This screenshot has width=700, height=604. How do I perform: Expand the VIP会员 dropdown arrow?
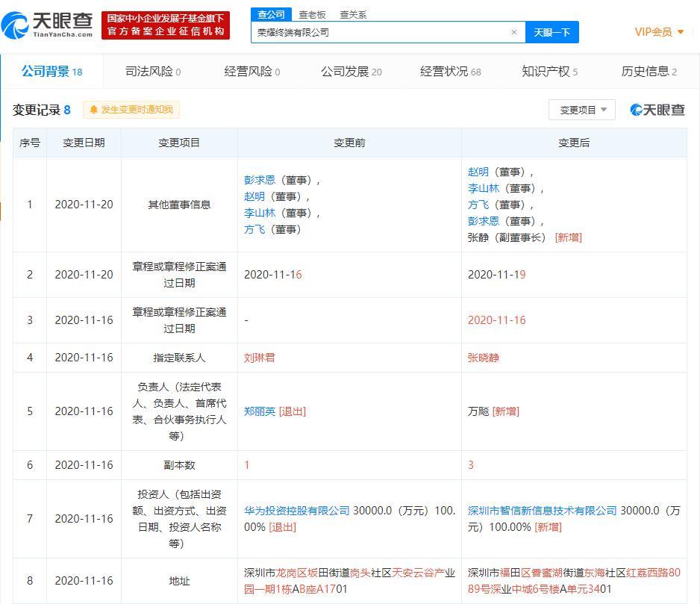pyautogui.click(x=681, y=31)
